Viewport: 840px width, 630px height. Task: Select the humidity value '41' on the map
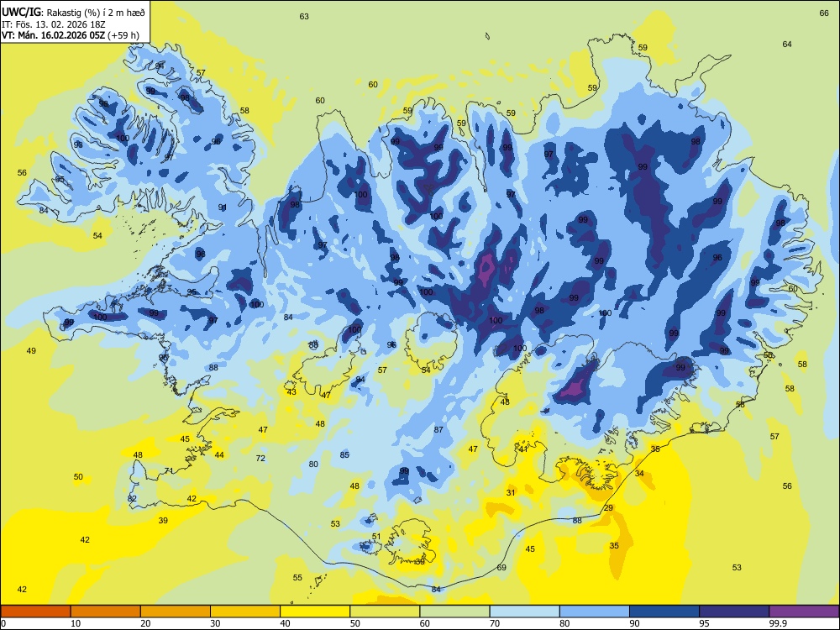tap(523, 449)
